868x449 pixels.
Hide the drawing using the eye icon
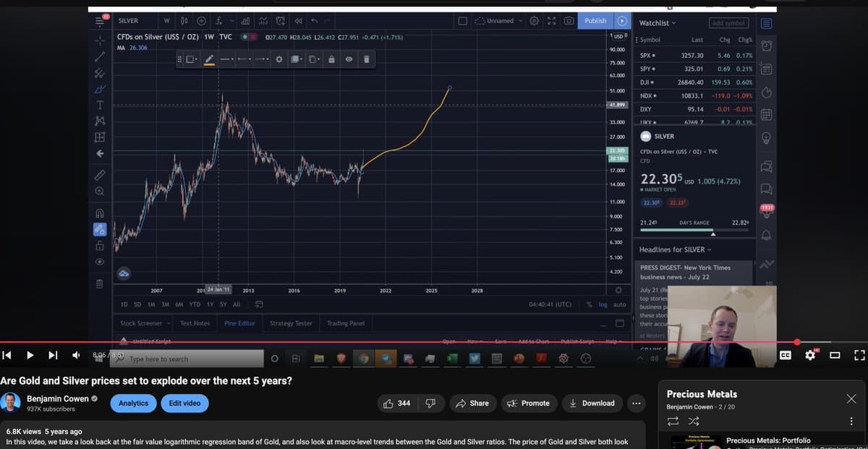(x=349, y=59)
